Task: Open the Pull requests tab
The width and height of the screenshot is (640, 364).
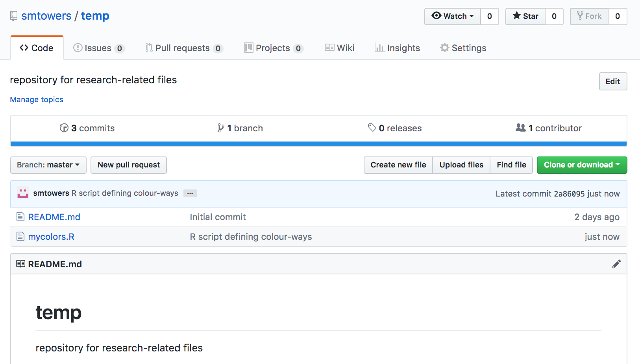Action: click(x=184, y=48)
